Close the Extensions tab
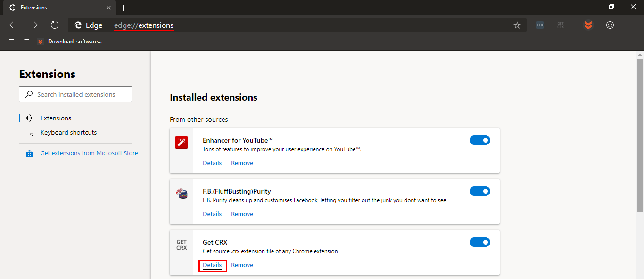The width and height of the screenshot is (644, 279). click(109, 8)
